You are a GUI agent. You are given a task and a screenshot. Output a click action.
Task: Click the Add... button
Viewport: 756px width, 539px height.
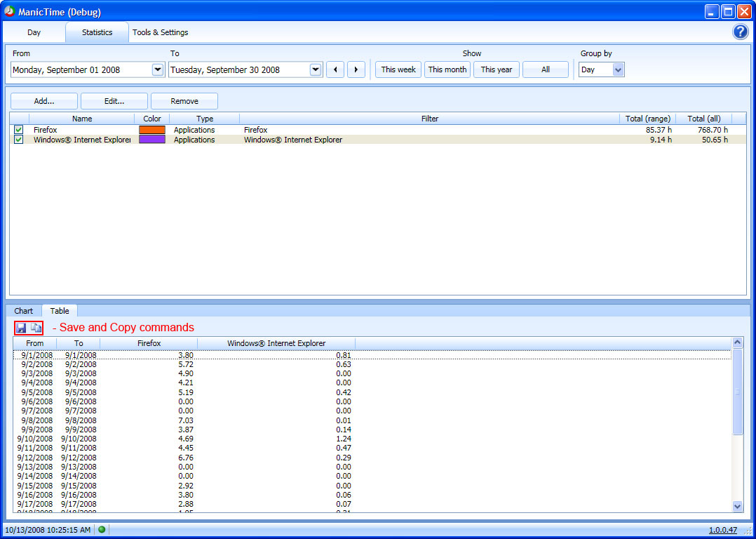(x=44, y=101)
